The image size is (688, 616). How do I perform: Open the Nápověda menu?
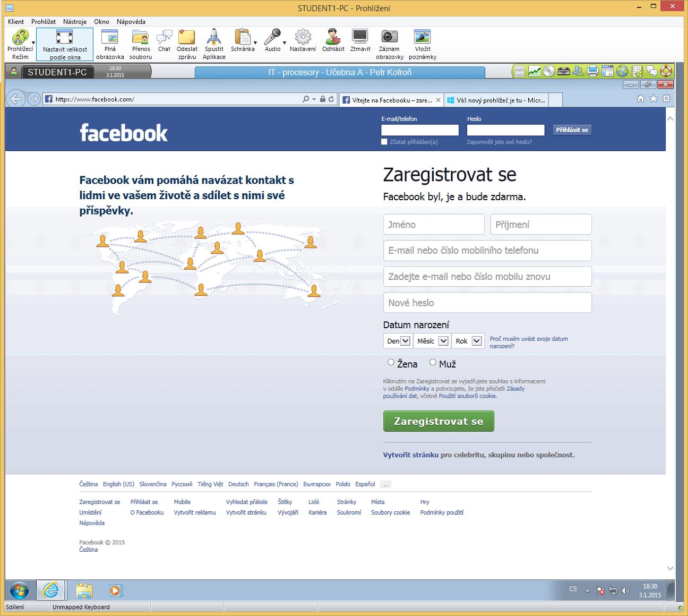tap(131, 22)
